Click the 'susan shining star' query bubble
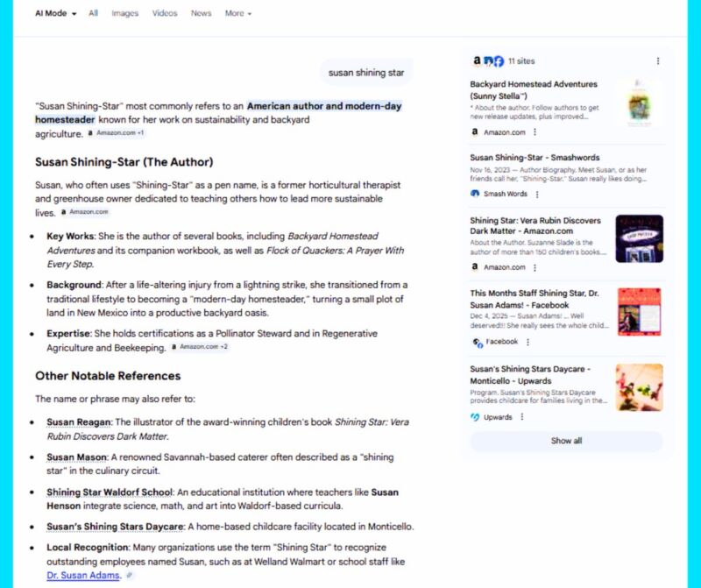Viewport: 701px width, 588px height. click(366, 73)
